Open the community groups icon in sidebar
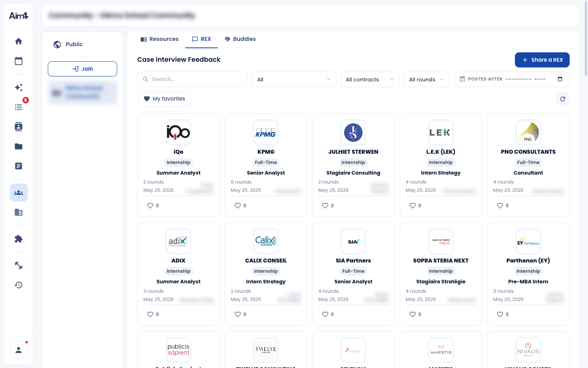This screenshot has height=368, width=588. [x=18, y=193]
